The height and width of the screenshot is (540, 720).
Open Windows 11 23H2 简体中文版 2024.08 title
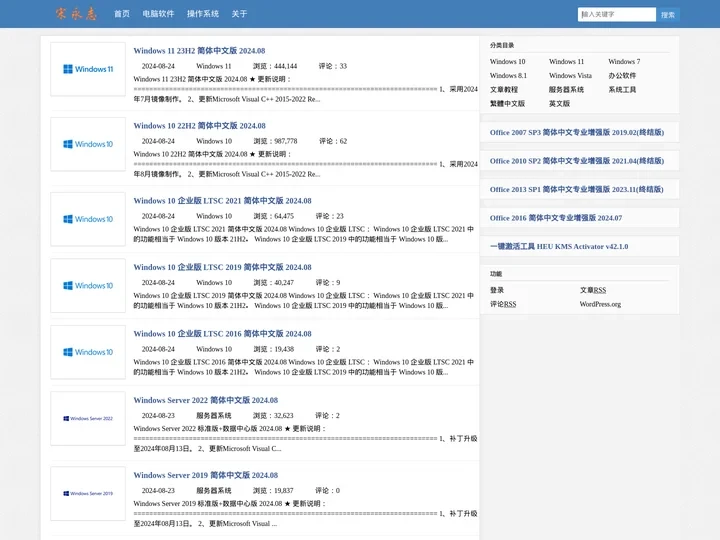click(199, 51)
